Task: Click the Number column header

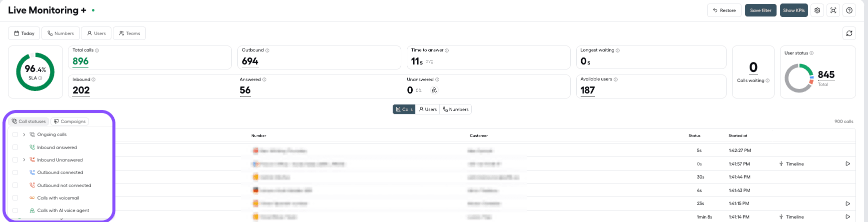Action: pyautogui.click(x=259, y=136)
